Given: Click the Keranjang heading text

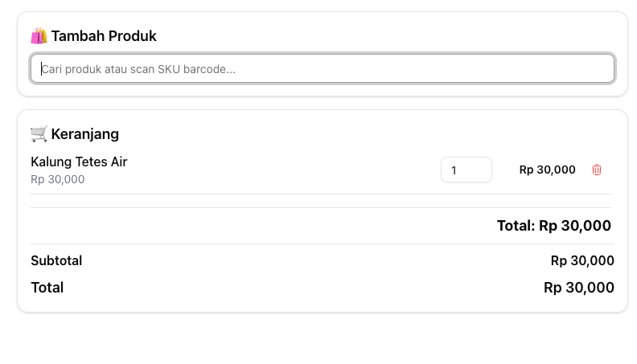Looking at the screenshot, I should pos(85,133).
